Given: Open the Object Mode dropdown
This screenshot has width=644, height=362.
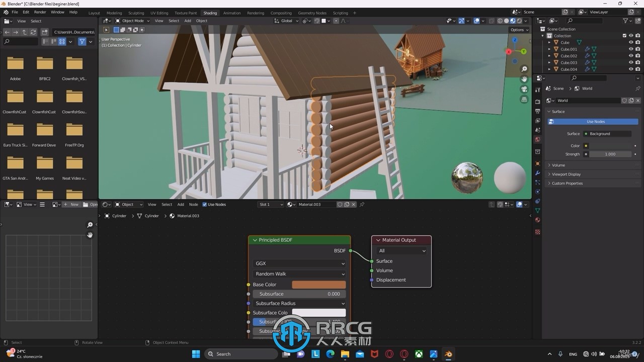Looking at the screenshot, I should (132, 21).
